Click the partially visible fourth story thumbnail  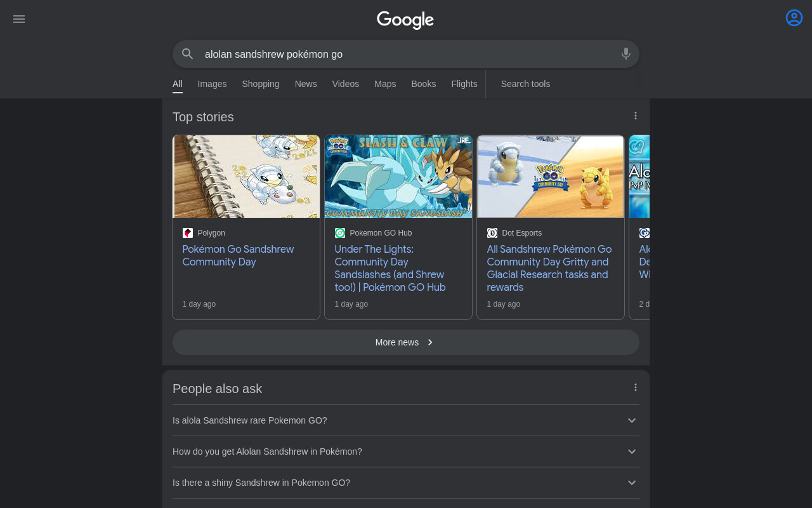point(639,177)
